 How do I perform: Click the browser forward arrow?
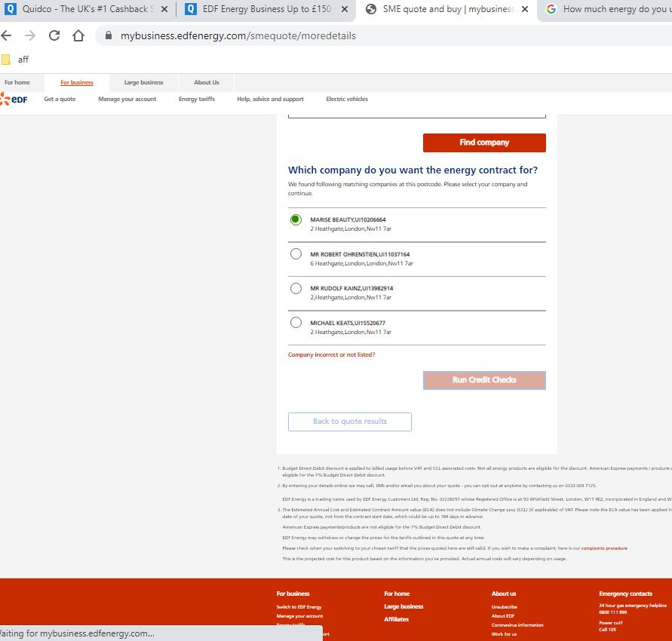(30, 35)
